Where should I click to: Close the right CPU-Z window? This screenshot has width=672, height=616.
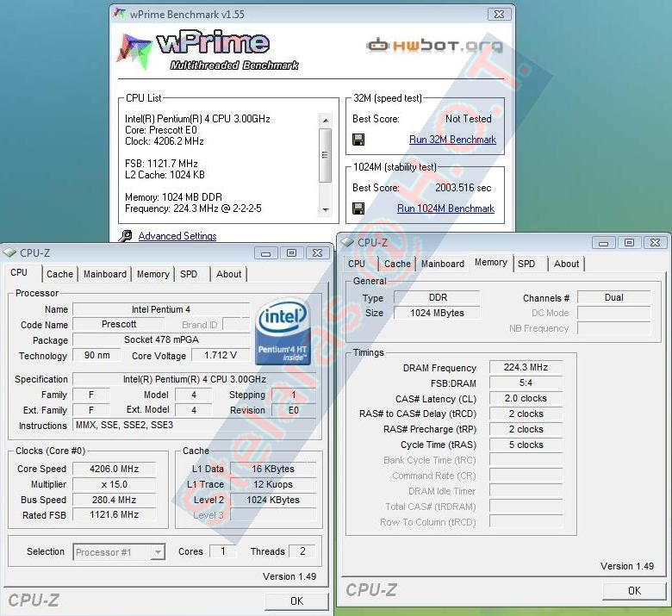pos(655,243)
